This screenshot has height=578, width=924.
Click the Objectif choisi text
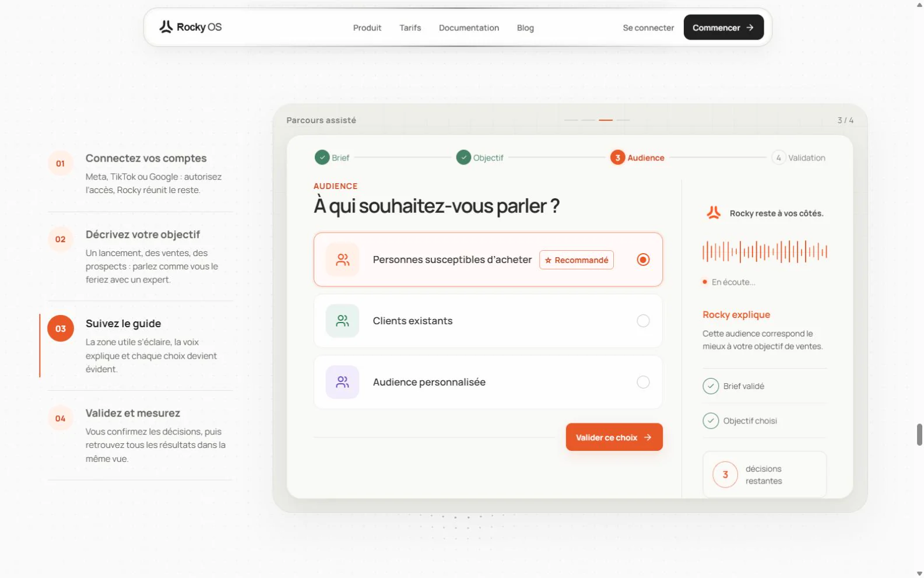750,421
